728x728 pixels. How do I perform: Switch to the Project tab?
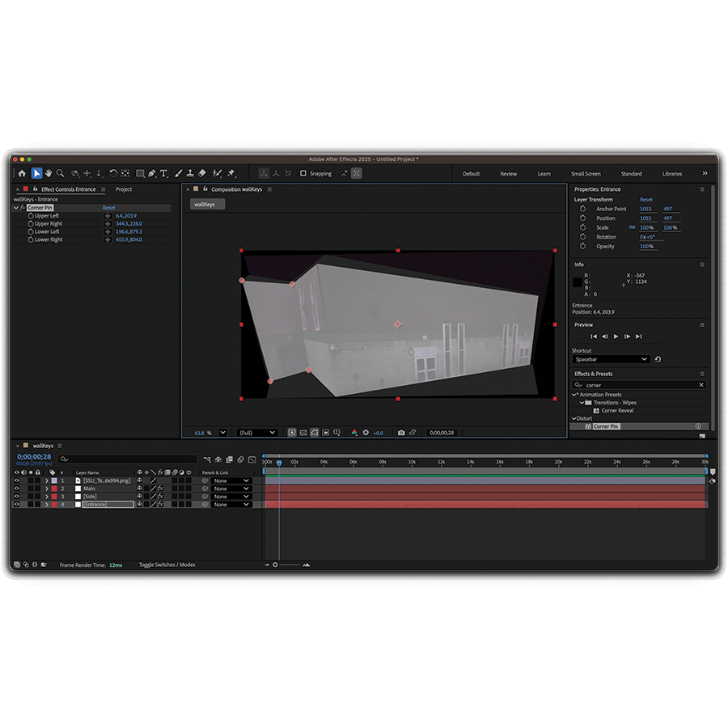[124, 189]
